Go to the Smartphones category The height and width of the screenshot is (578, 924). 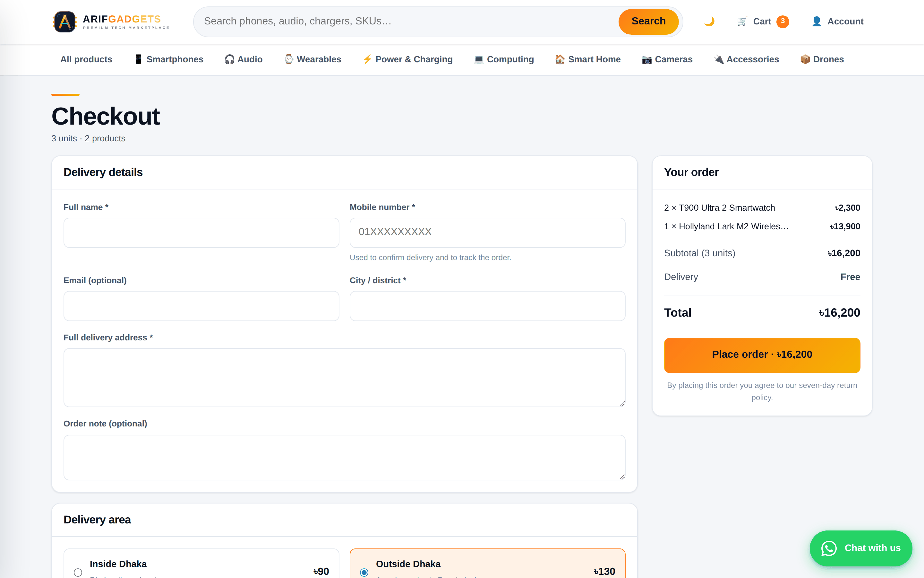tap(169, 59)
